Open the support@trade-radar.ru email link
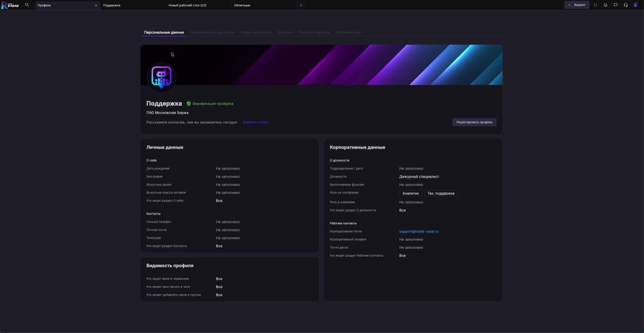The width and height of the screenshot is (644, 333). coord(419,231)
